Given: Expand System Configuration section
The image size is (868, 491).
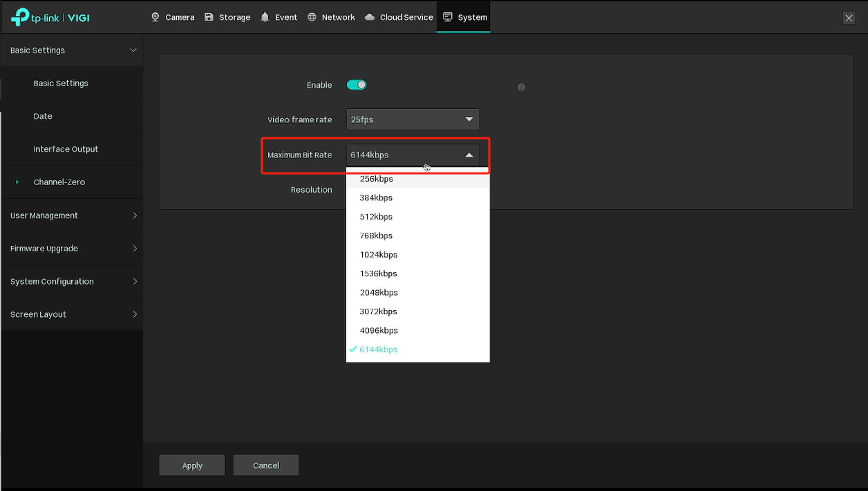Looking at the screenshot, I should tap(72, 281).
